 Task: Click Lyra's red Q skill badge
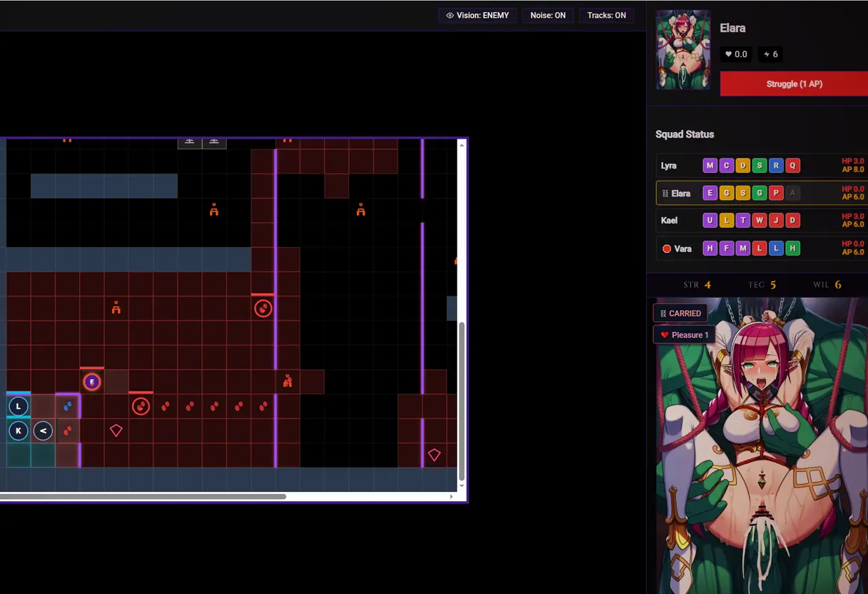[792, 166]
